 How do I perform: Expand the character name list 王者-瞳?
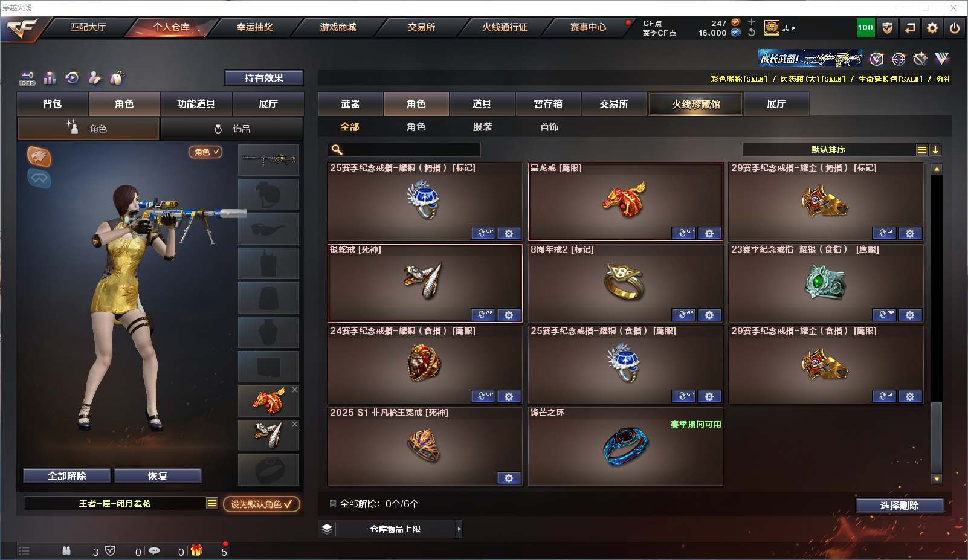click(212, 503)
